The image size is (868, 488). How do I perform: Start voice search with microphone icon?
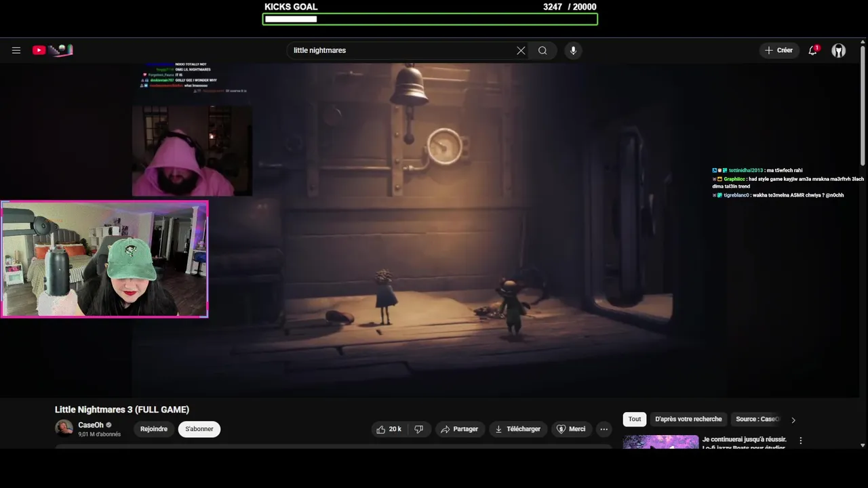tap(573, 50)
